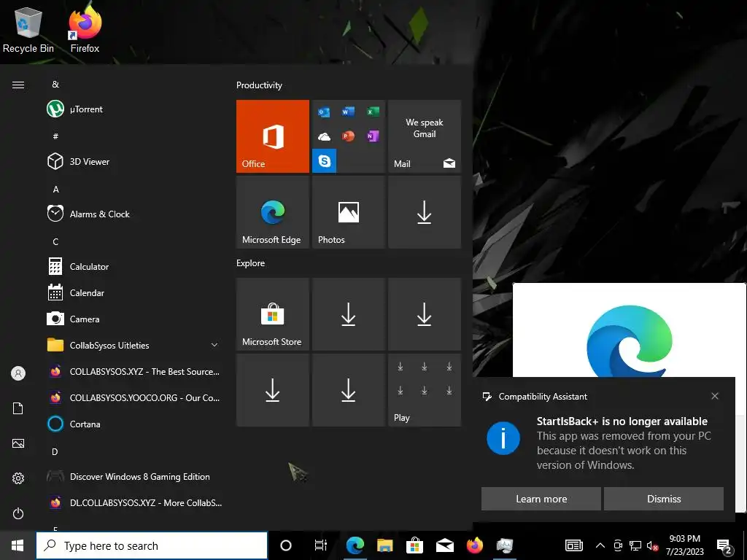Open Calendar from the app list
The height and width of the screenshot is (560, 747).
click(133, 293)
